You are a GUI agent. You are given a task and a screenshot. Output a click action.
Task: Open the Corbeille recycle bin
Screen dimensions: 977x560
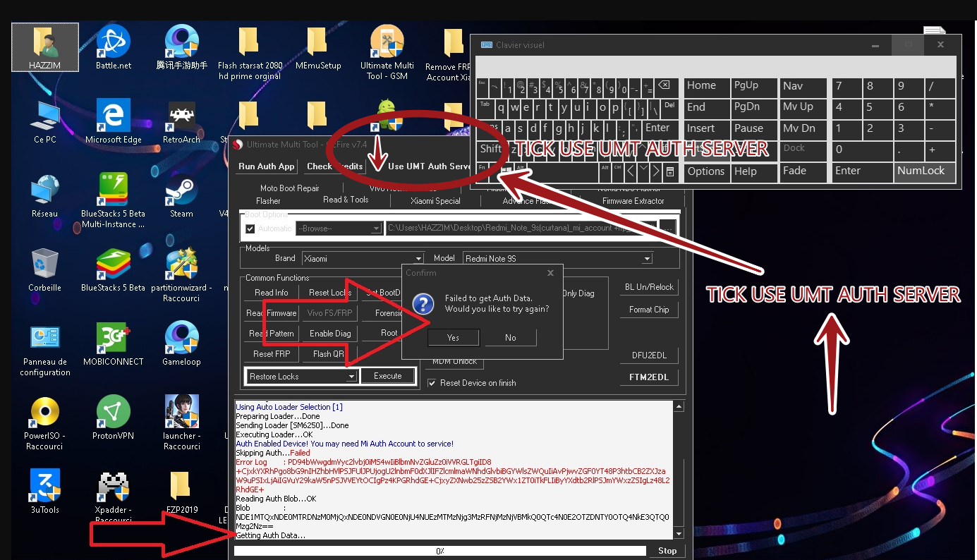click(x=44, y=269)
